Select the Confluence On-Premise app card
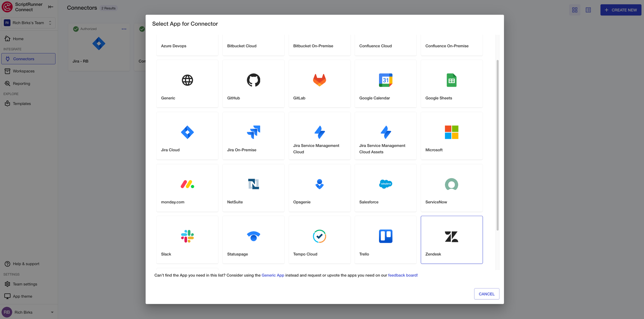644x319 pixels. click(451, 45)
